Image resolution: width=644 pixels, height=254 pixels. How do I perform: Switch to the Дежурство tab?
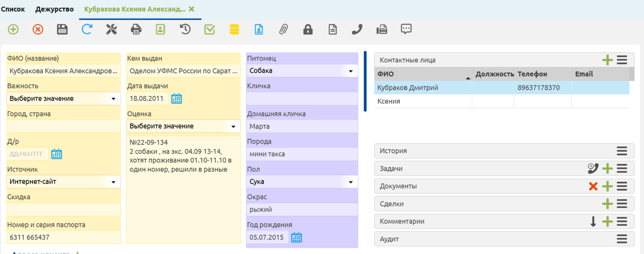tap(54, 9)
